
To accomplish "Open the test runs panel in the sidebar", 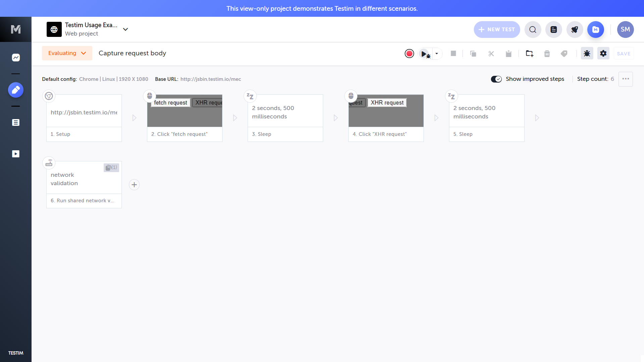I will (15, 154).
